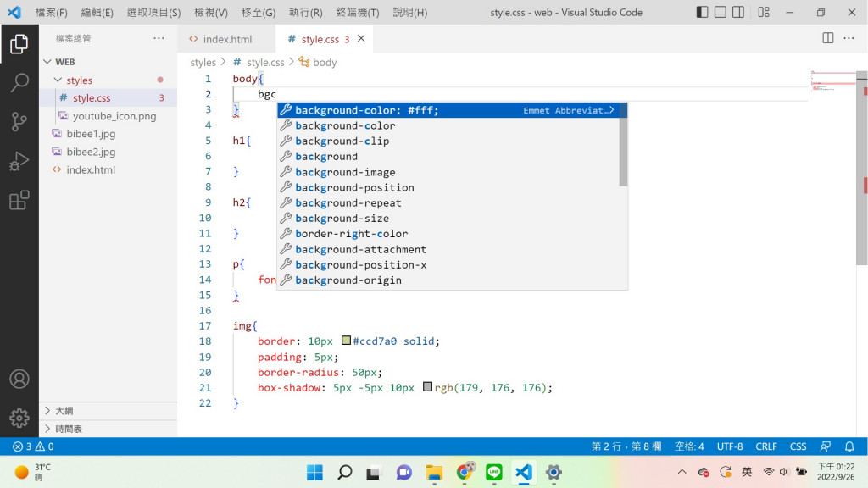Open the Accounts menu icon

(19, 379)
